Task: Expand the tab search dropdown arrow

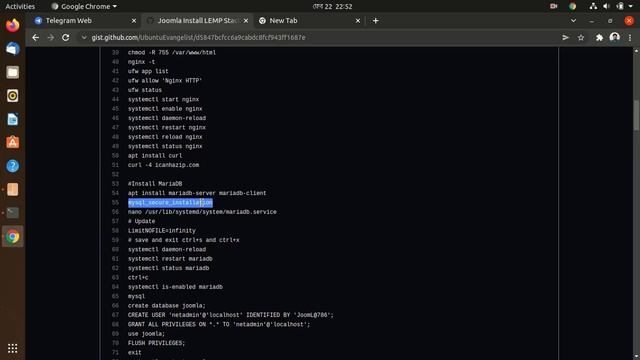Action: click(x=573, y=20)
